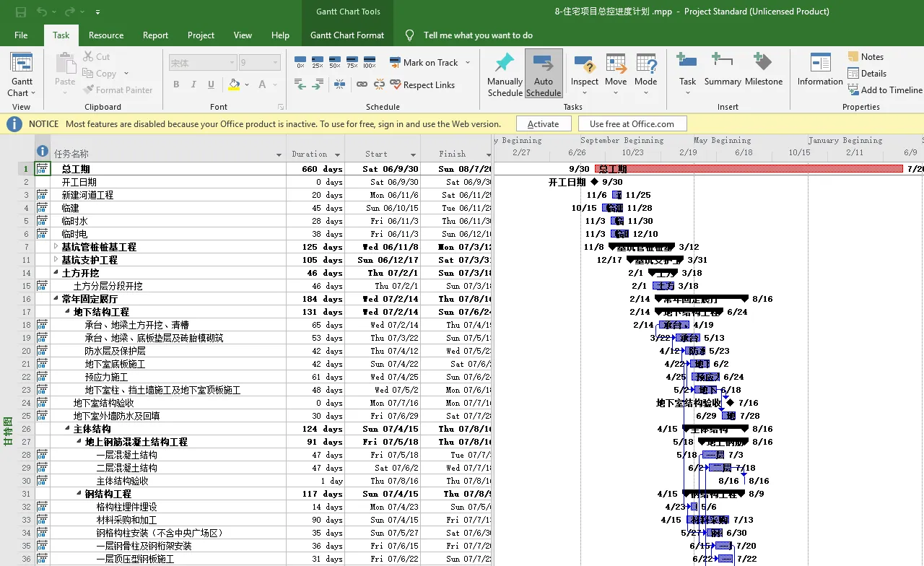Click the Save icon in quick access toolbar
This screenshot has width=924, height=566.
coord(20,12)
